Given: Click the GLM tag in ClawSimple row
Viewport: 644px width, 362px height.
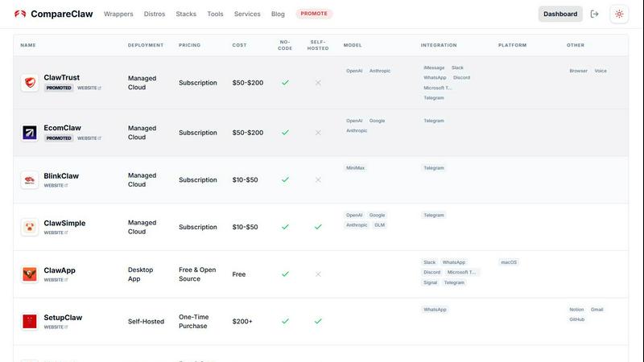Looking at the screenshot, I should click(x=379, y=225).
